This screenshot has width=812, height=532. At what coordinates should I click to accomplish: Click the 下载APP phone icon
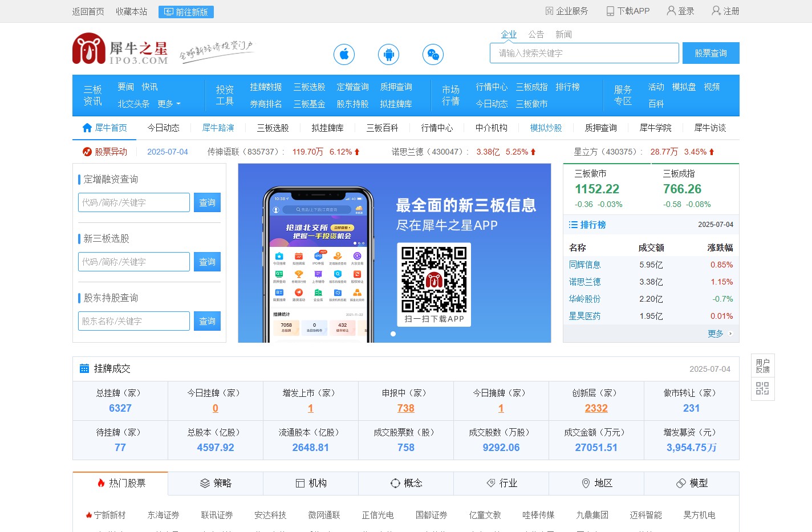click(610, 11)
